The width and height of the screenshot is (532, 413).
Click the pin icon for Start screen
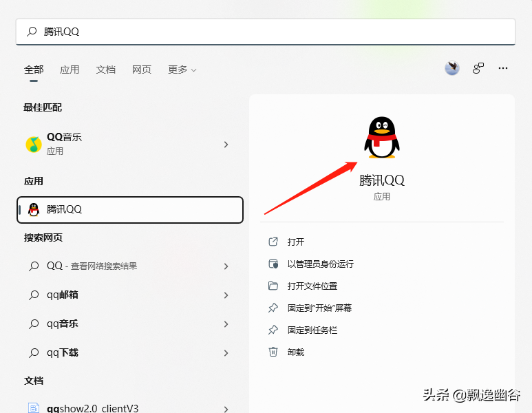click(273, 308)
